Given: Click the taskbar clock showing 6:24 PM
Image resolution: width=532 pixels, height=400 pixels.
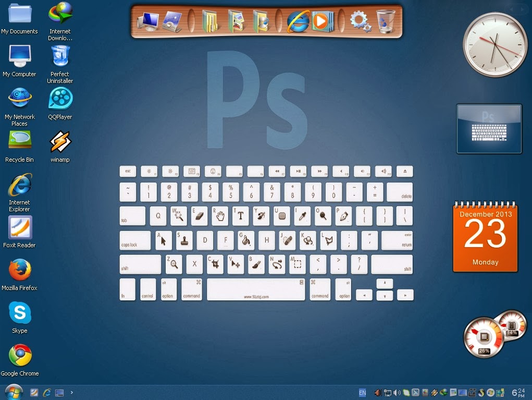Looking at the screenshot, I should click(518, 393).
